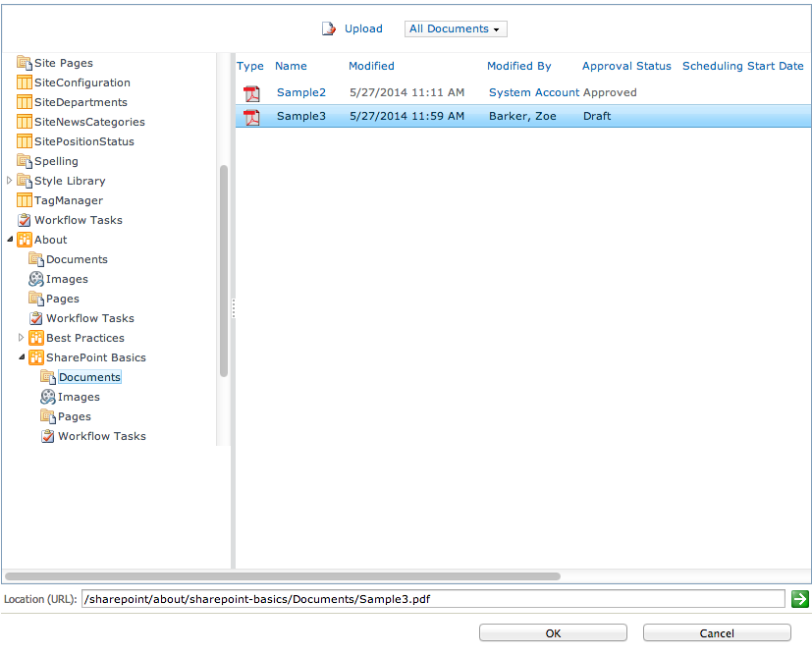The width and height of the screenshot is (812, 656).
Task: Confirm with the OK button
Action: [553, 633]
